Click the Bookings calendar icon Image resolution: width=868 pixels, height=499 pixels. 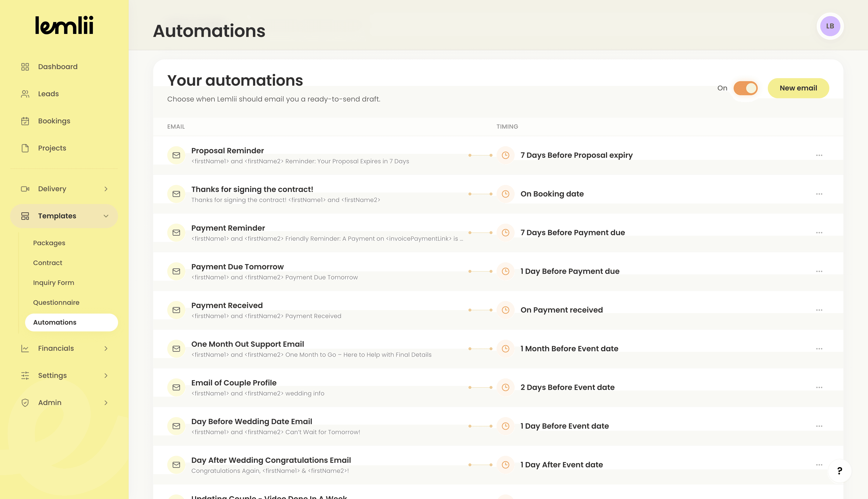[x=25, y=121]
